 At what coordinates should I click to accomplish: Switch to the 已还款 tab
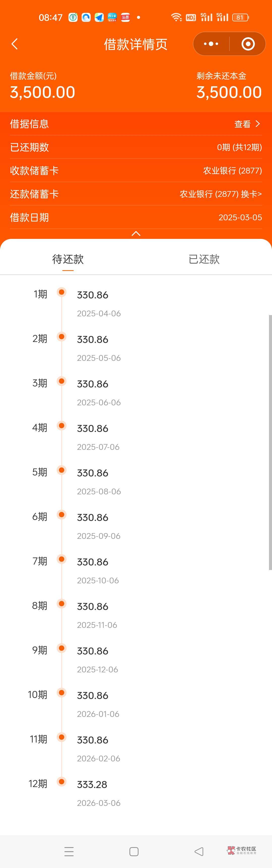(204, 259)
